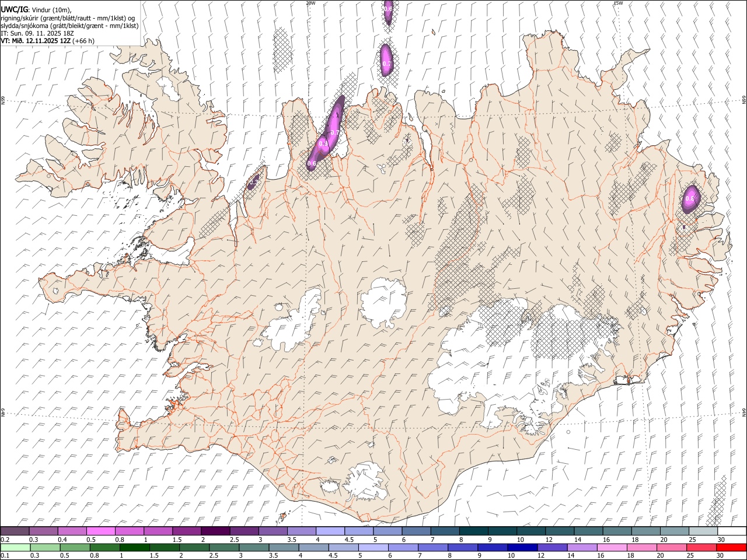
Task: Pick the bright pink upper swatch starting at 0.5
Action: point(100,531)
